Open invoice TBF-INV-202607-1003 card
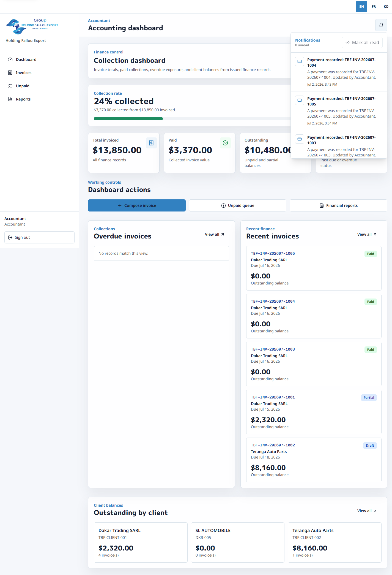 pyautogui.click(x=314, y=364)
